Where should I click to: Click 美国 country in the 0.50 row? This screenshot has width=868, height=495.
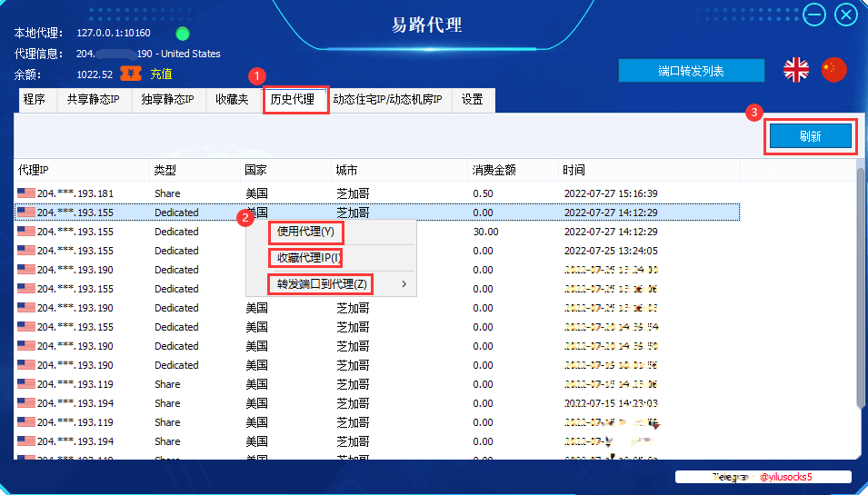(257, 194)
